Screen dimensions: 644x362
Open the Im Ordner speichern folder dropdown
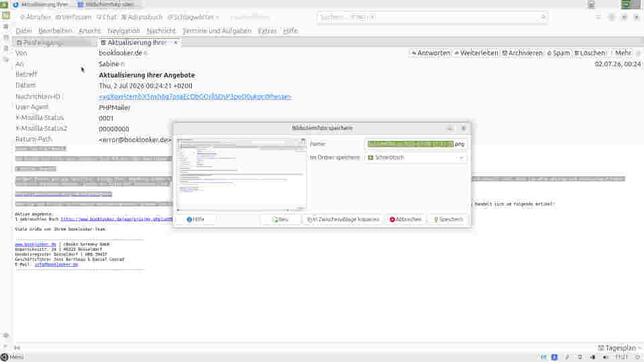(415, 158)
